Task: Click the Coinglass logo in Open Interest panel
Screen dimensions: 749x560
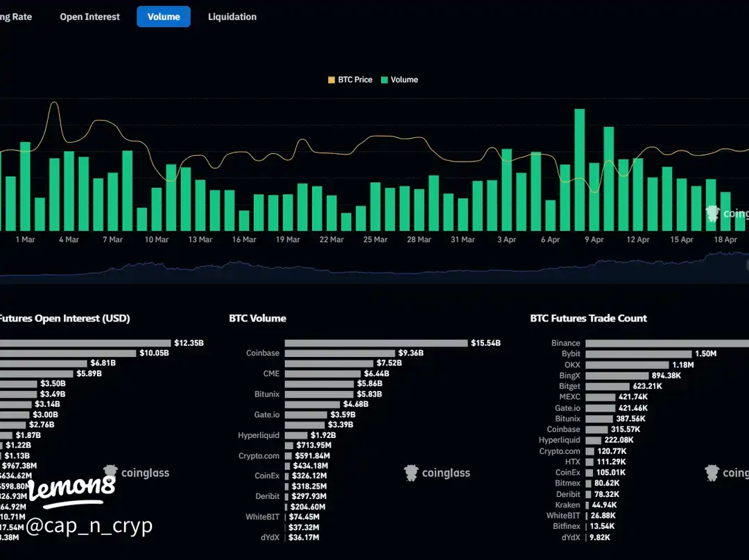Action: [x=136, y=473]
